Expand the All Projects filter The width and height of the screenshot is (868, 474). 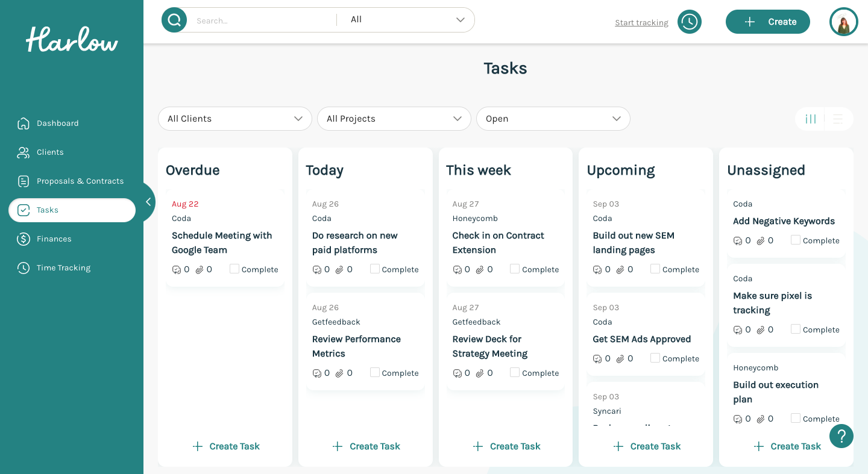pyautogui.click(x=394, y=119)
